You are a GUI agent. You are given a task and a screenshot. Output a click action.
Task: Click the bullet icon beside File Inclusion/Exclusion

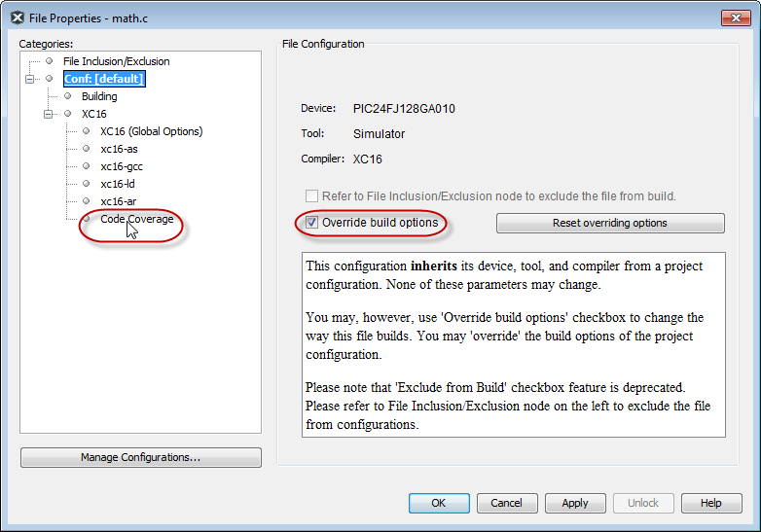point(49,61)
